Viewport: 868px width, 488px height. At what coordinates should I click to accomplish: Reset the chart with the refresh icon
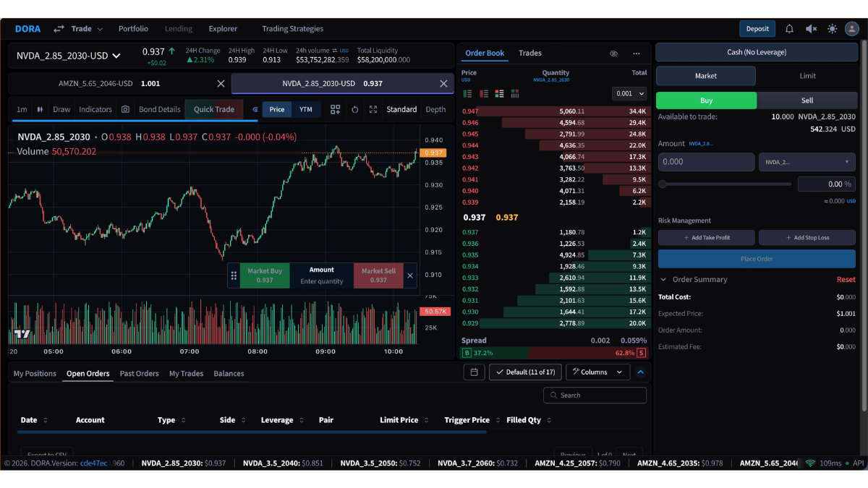354,109
